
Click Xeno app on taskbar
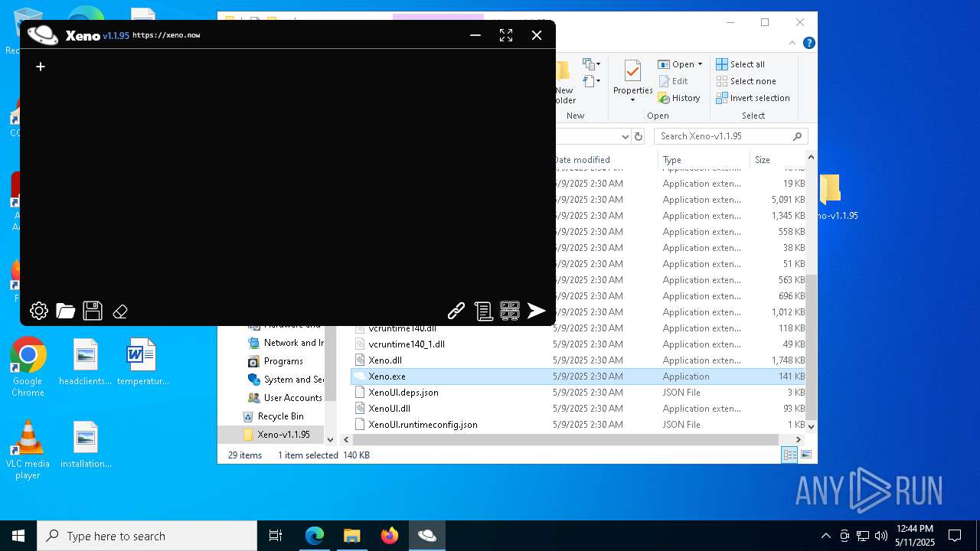(426, 536)
